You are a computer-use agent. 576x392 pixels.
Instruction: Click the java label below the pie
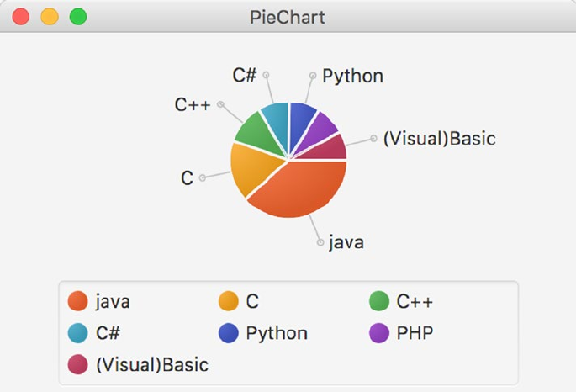[x=346, y=242]
